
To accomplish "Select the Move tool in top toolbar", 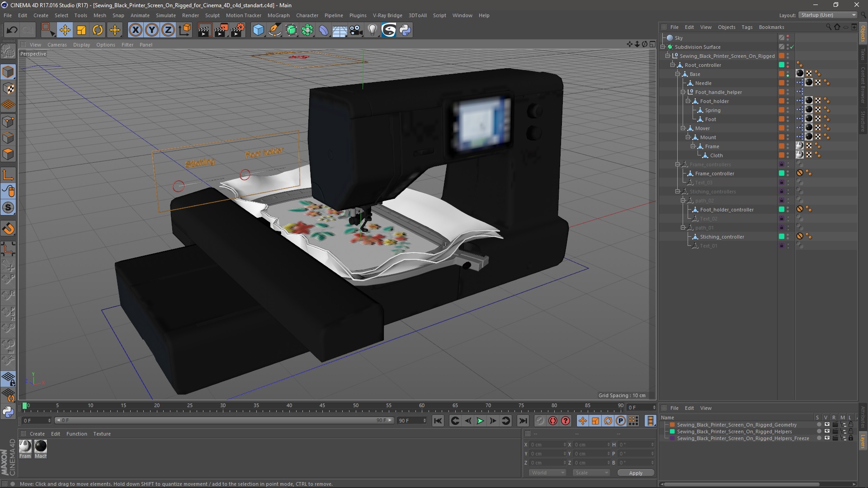I will coord(65,30).
